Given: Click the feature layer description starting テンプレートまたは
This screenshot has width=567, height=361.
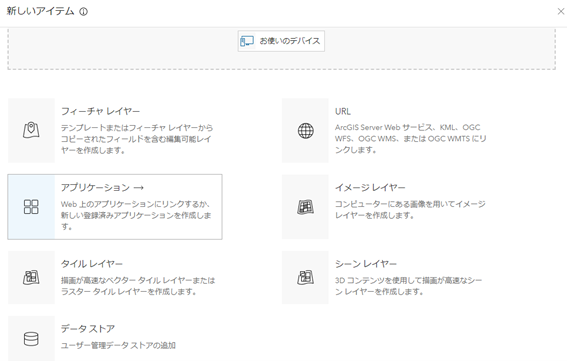Looking at the screenshot, I should pyautogui.click(x=137, y=139).
